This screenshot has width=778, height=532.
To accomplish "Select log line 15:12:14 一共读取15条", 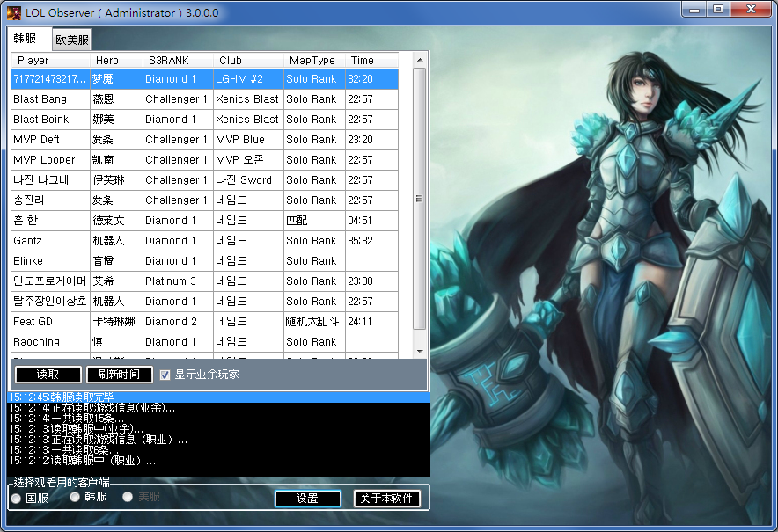I will click(219, 419).
